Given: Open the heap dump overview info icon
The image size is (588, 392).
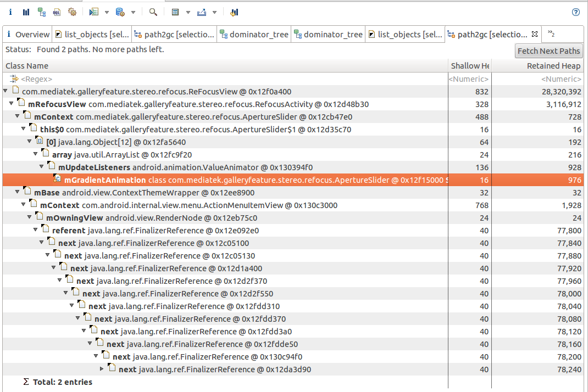Looking at the screenshot, I should click(10, 12).
